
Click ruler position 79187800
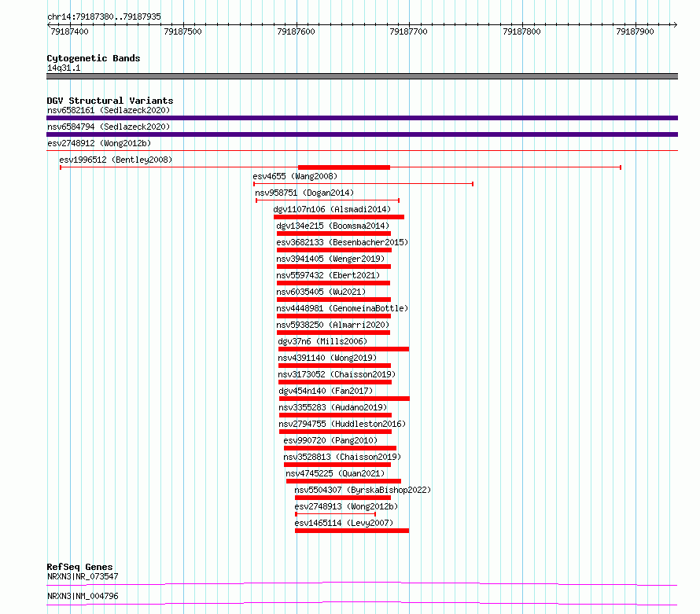521,31
